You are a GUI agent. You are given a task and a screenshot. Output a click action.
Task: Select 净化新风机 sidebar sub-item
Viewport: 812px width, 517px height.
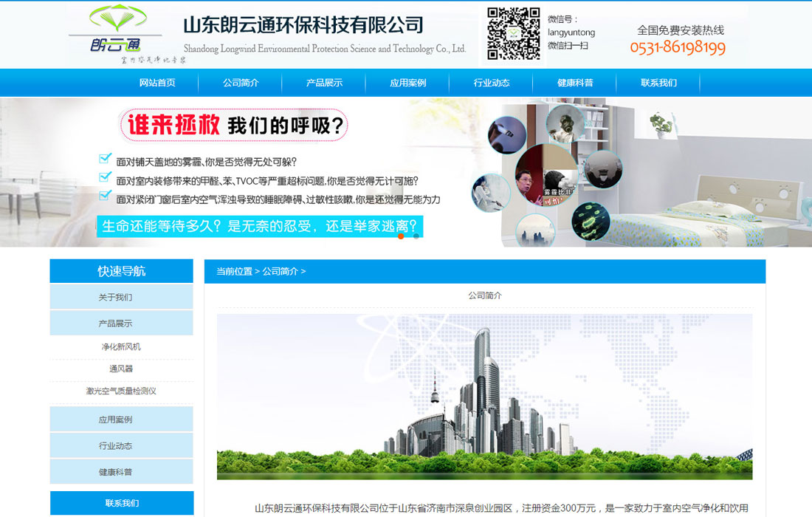[x=121, y=346]
